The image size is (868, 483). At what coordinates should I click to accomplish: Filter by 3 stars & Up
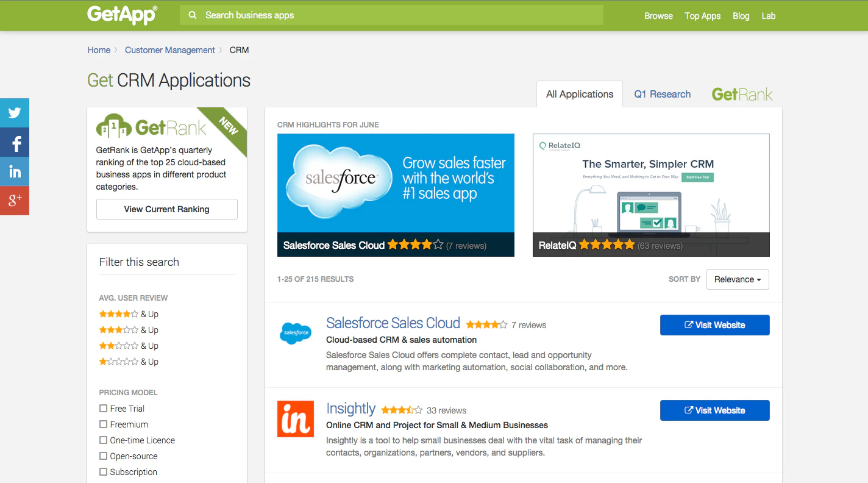point(129,330)
